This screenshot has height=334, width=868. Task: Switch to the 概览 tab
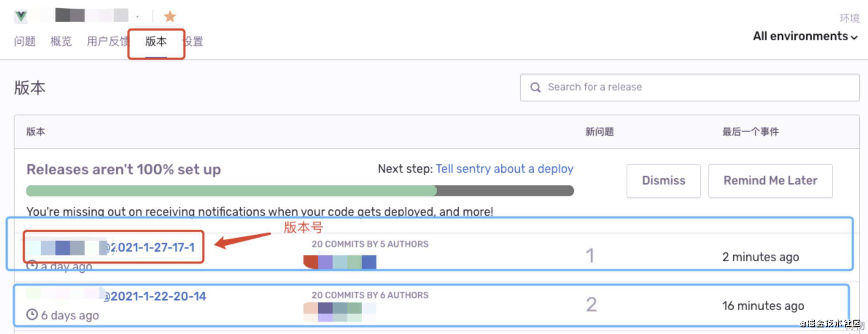[x=61, y=41]
